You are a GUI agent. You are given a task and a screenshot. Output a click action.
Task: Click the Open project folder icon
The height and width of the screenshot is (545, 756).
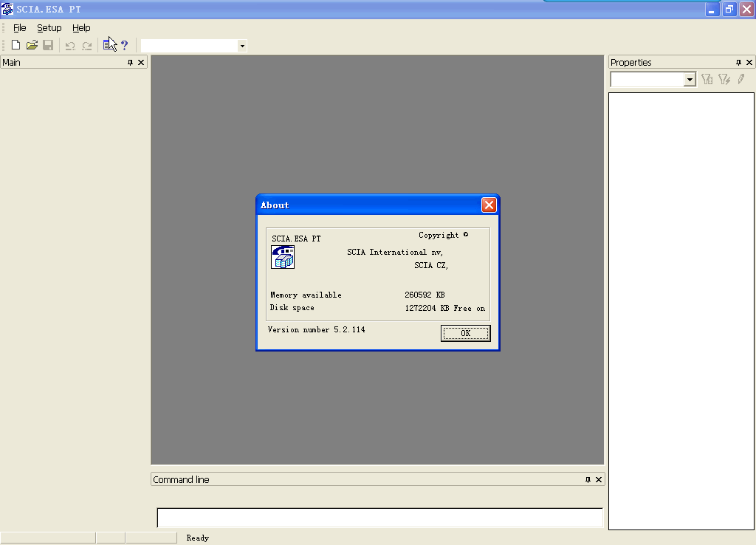32,45
